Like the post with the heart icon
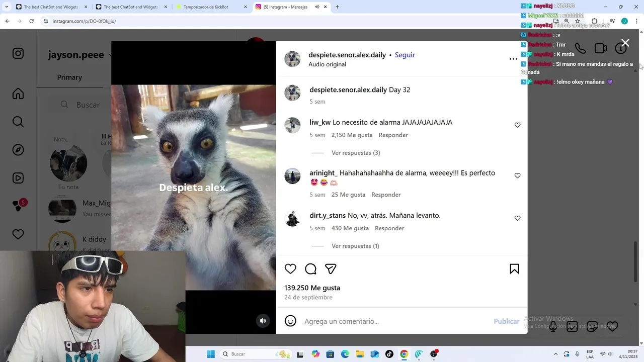Screen dimensions: 644x362 [290, 269]
